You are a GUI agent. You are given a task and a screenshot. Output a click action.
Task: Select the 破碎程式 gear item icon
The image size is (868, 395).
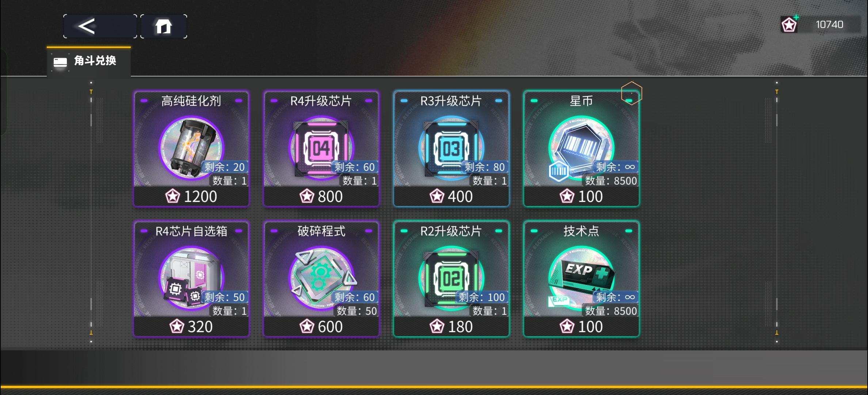point(321,278)
